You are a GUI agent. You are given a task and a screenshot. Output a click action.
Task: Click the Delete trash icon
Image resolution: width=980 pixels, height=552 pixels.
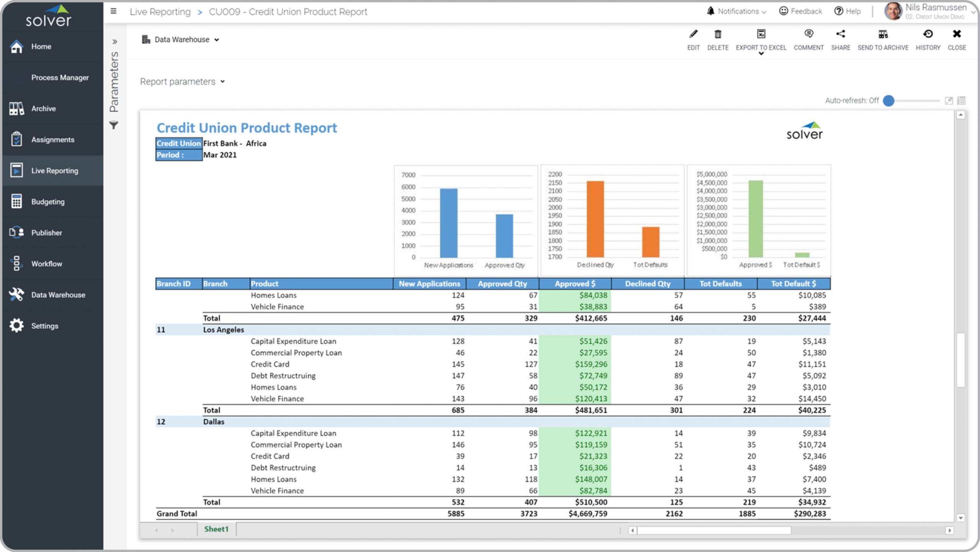(717, 34)
